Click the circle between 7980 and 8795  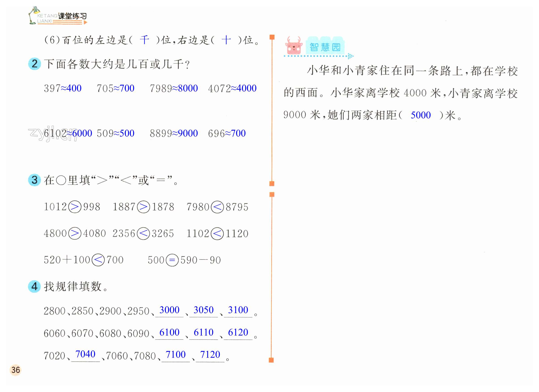point(218,207)
